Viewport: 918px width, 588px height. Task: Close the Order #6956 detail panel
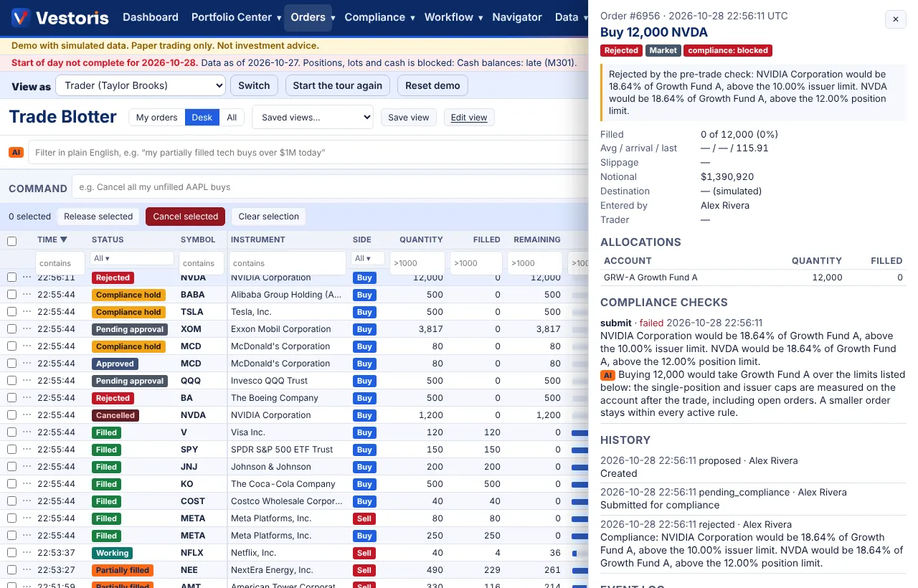[895, 20]
